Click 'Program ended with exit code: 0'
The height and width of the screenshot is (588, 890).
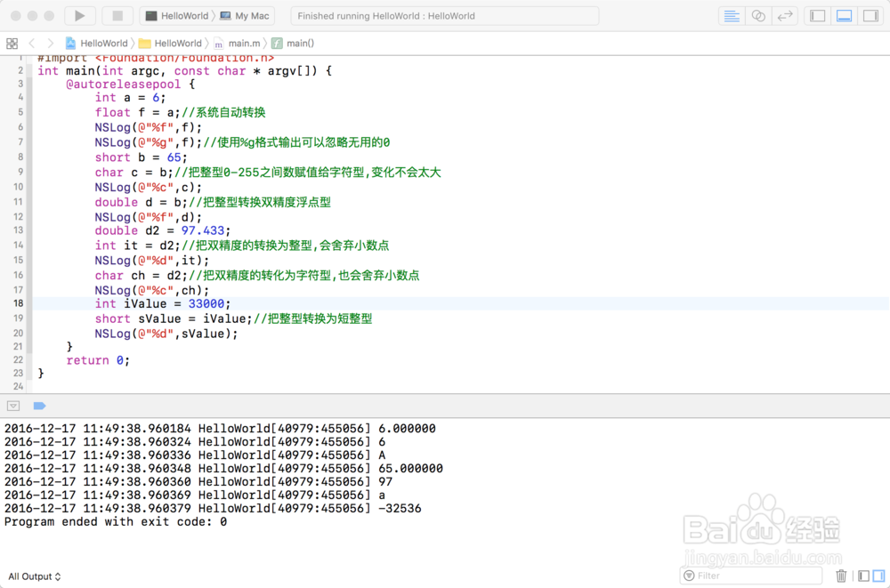tap(116, 521)
